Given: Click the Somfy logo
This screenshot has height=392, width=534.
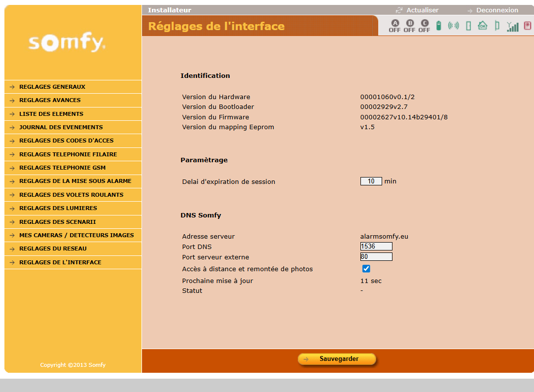Looking at the screenshot, I should coord(67,42).
